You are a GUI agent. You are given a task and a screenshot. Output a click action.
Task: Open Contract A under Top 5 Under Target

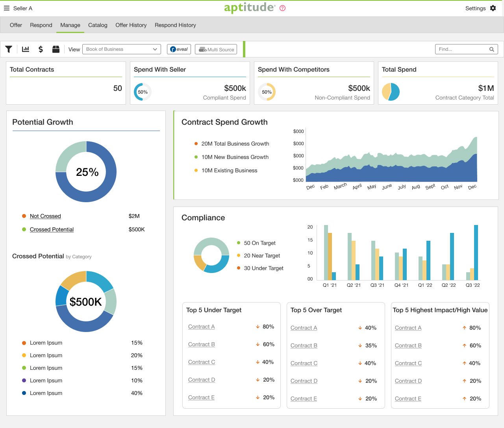[x=202, y=327]
